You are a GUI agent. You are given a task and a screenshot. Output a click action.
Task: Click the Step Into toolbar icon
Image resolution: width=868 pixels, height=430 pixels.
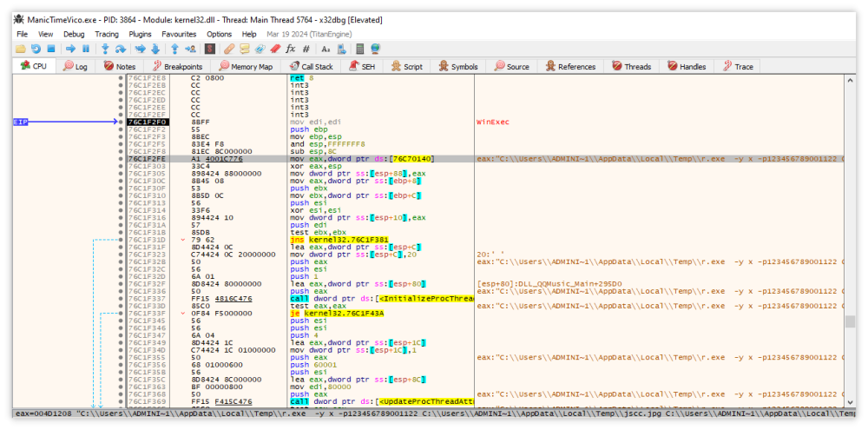[x=106, y=49]
